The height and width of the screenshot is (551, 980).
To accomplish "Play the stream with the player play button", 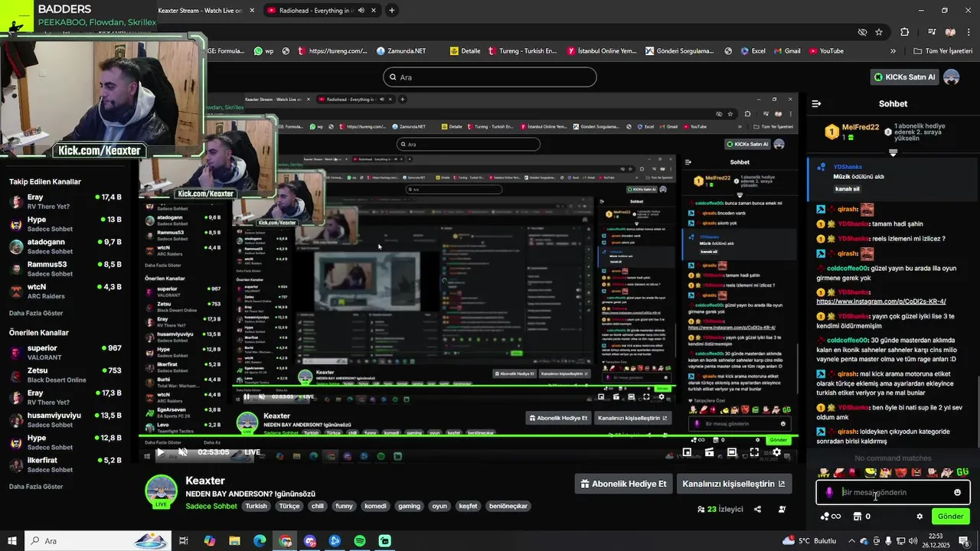I will pos(160,452).
